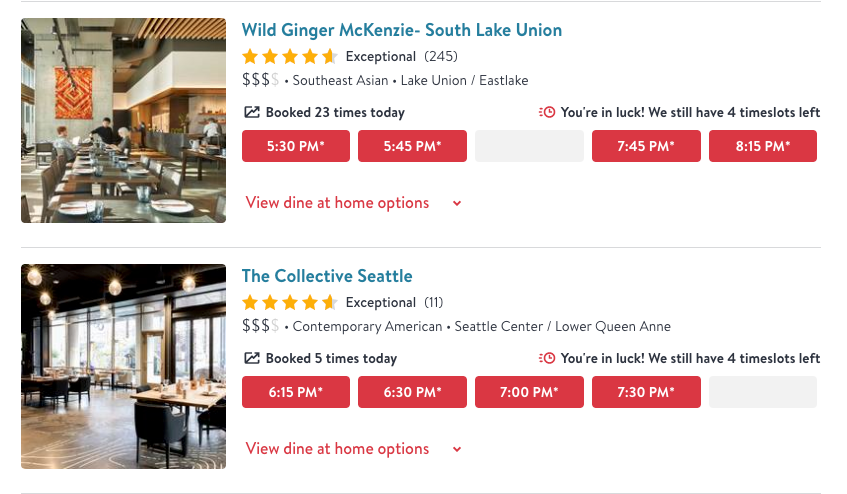Click Wild Ginger restaurant interior photo
Viewport: 847px width, 494px height.
click(123, 120)
